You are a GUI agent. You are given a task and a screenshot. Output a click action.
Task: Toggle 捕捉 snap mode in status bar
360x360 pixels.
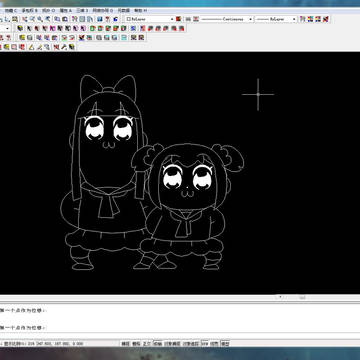125,343
